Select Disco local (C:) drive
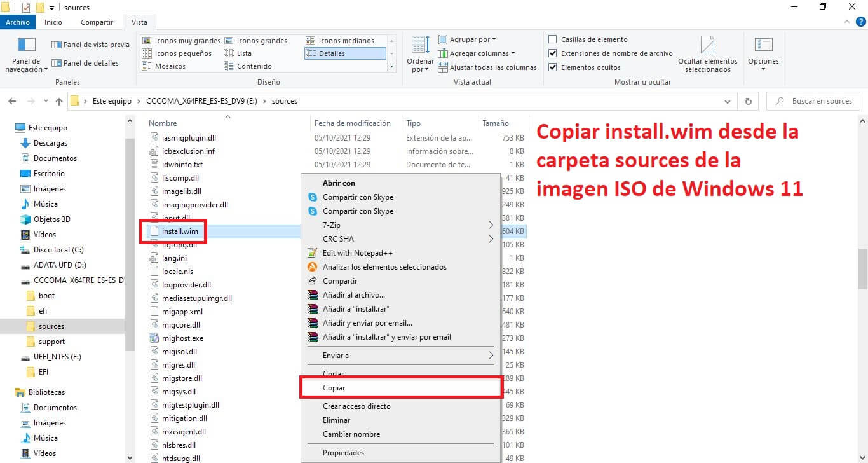 (x=58, y=250)
